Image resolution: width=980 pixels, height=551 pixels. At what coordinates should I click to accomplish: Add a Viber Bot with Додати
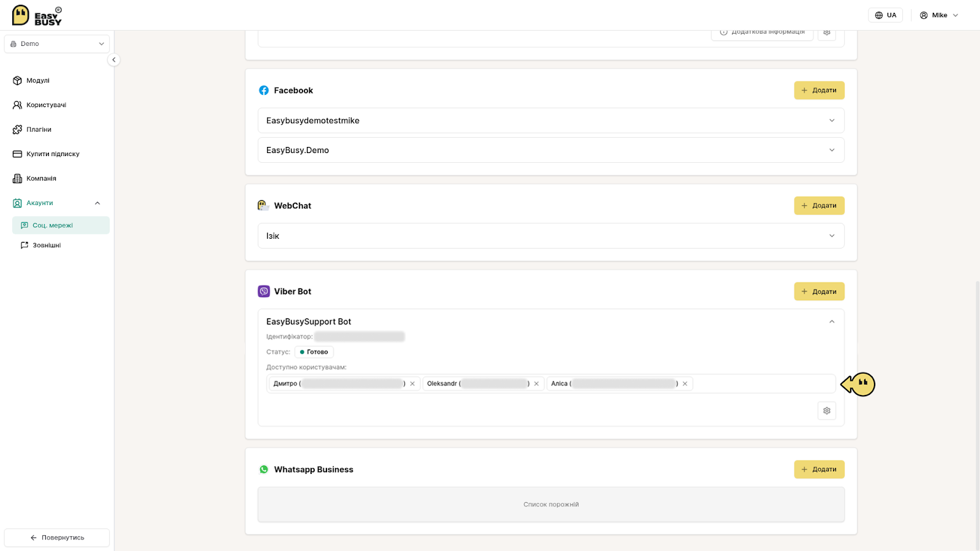click(x=819, y=291)
